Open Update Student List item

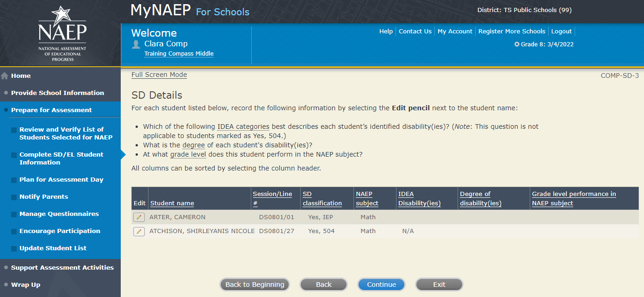53,248
